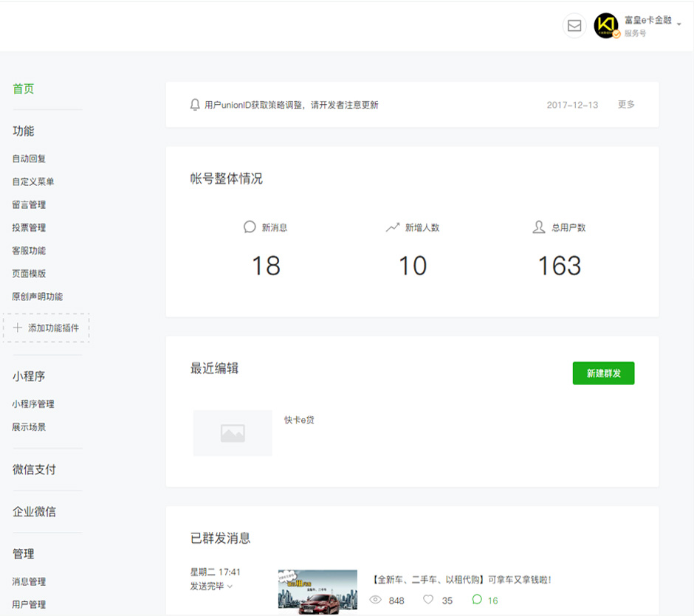The width and height of the screenshot is (694, 616).
Task: Click the 总用户数 person icon
Action: coord(539,227)
